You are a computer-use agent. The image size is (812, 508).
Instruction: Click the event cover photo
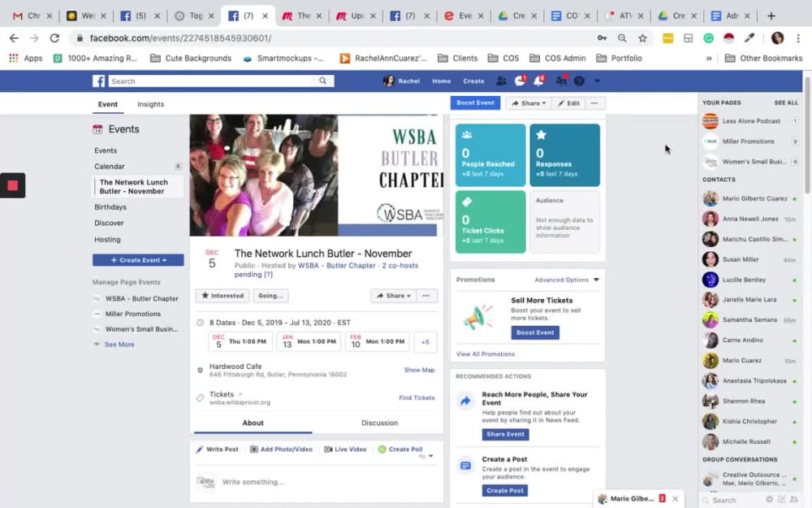317,176
